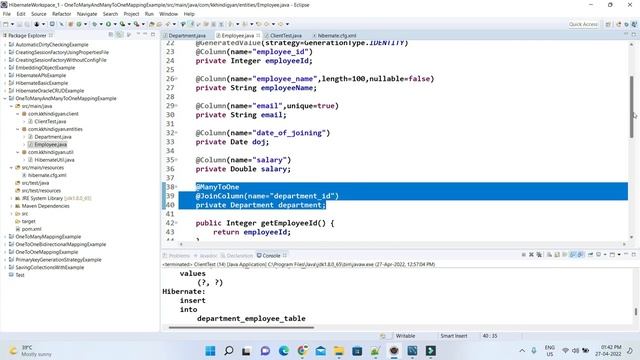Click the Save toolbar icon
Image resolution: width=640 pixels, height=360 pixels.
19,24
